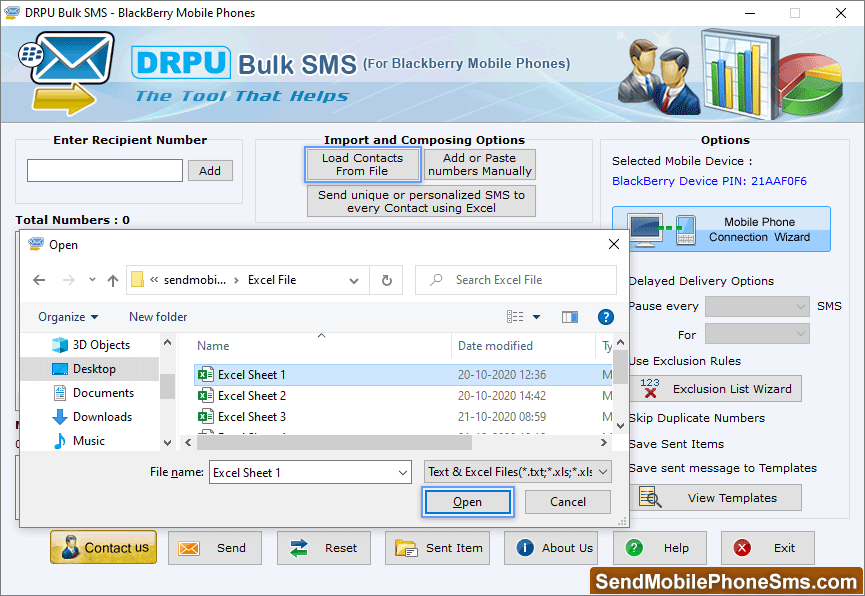Click the Contact us button
The height and width of the screenshot is (596, 865).
tap(104, 547)
